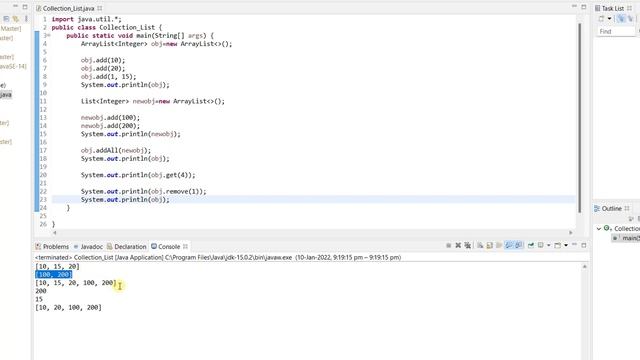Close the Console tab
Viewport: 640px width, 360px height.
click(185, 247)
